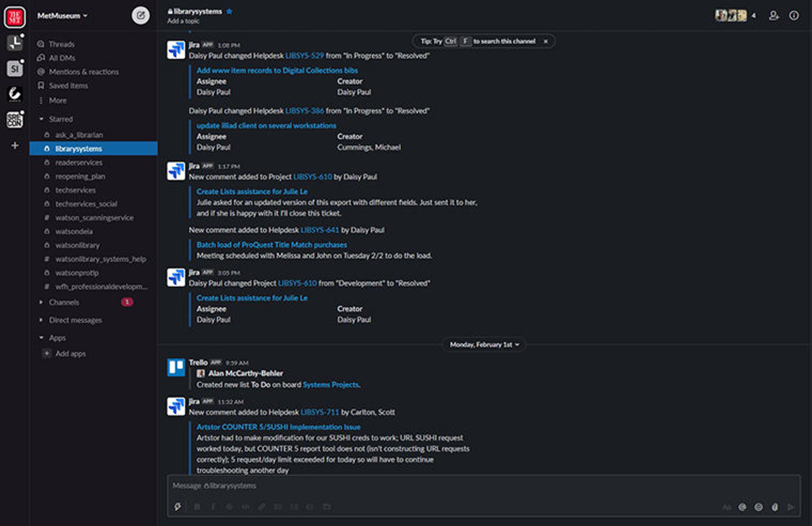
Task: Dismiss the search tip popup
Action: 546,41
